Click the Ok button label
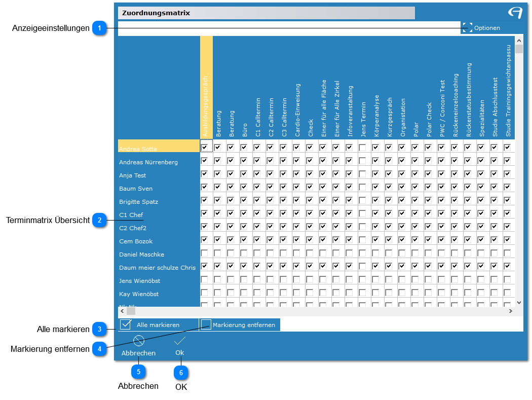 (x=179, y=353)
